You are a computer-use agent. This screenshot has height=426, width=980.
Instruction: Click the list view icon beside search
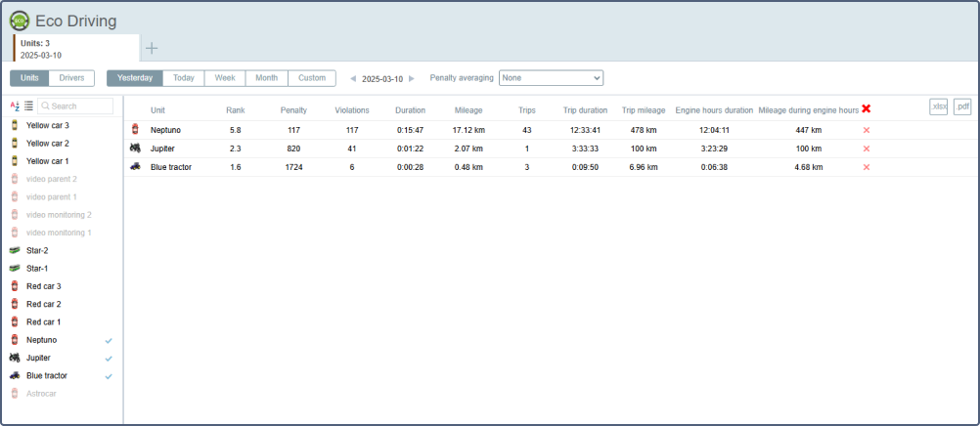click(28, 106)
